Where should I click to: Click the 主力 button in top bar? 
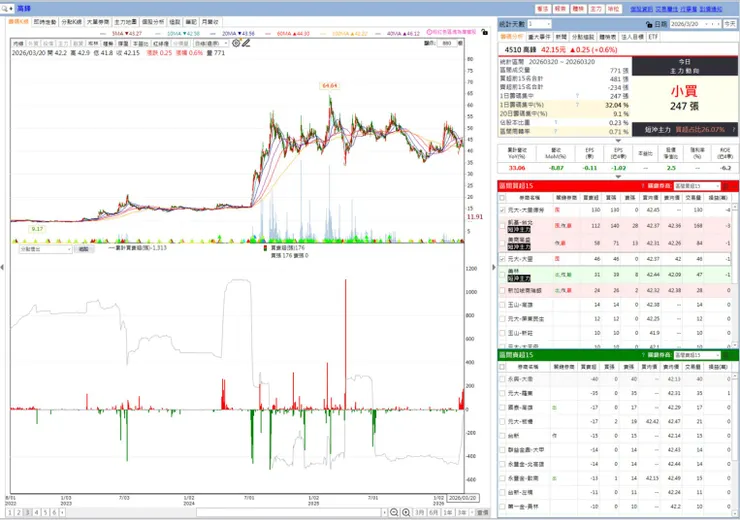tap(596, 9)
